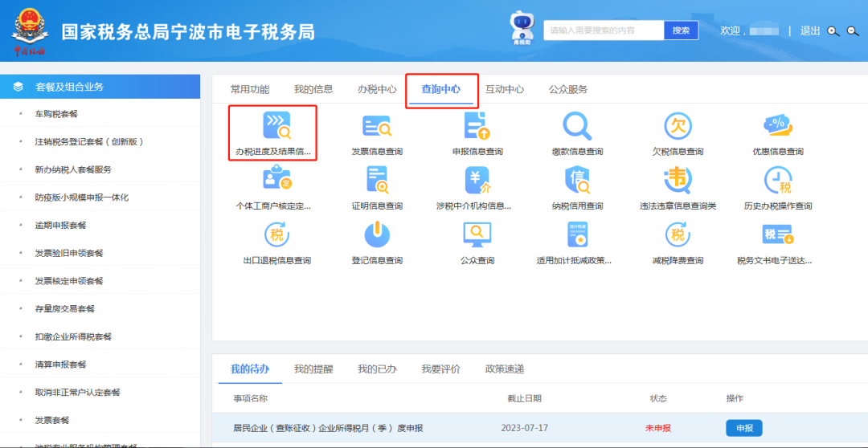Click the 未申报 status text
The image size is (868, 448).
[658, 428]
